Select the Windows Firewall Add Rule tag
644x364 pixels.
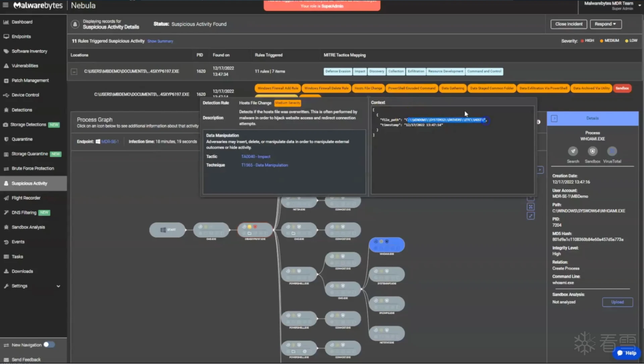click(278, 88)
